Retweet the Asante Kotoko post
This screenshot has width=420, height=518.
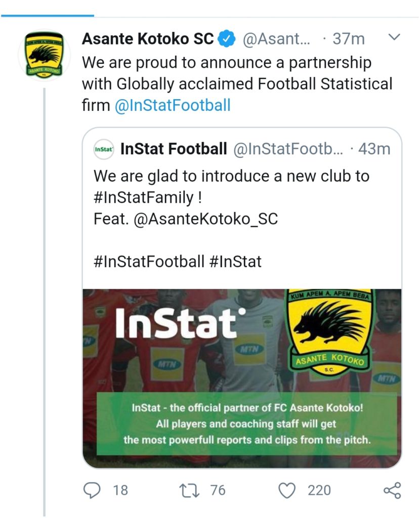(x=188, y=490)
